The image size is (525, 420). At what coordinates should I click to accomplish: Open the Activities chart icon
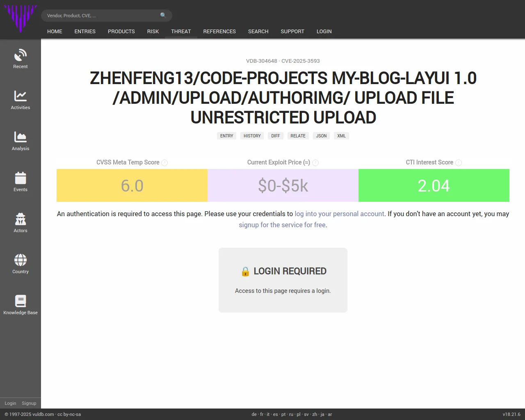click(x=21, y=96)
